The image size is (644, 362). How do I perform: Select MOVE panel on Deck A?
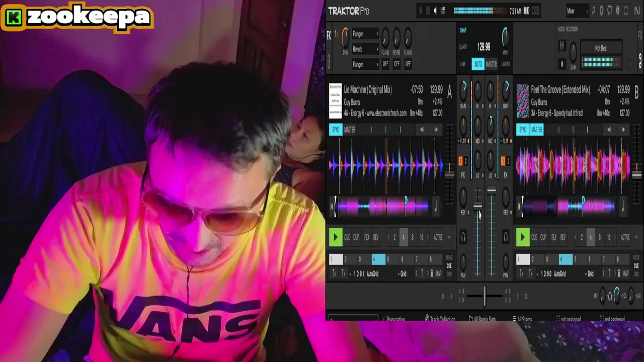pyautogui.click(x=449, y=258)
